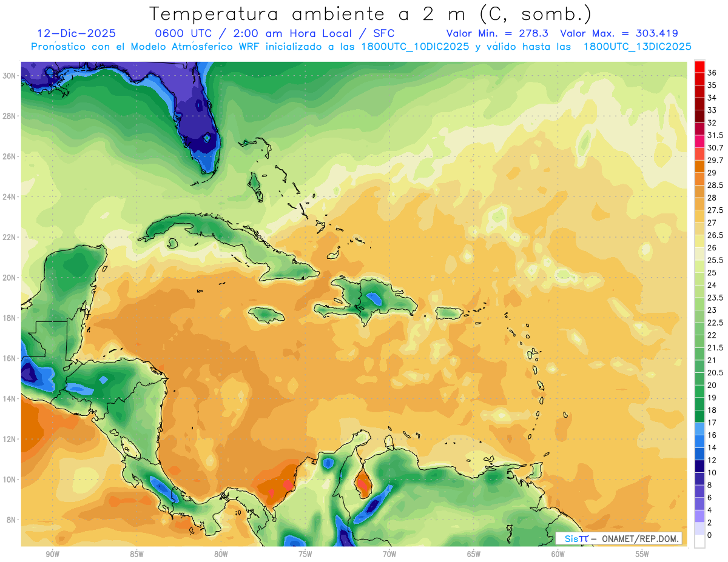Screen dimensions: 728x562
Task: Click the color scale value "31.5"
Action: 715,135
